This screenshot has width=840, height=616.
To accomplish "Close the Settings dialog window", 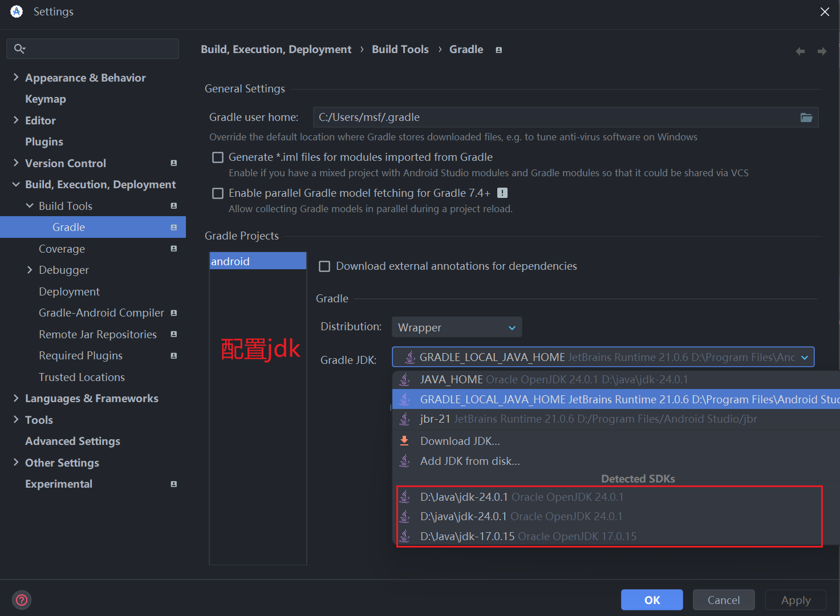I will coord(825,11).
